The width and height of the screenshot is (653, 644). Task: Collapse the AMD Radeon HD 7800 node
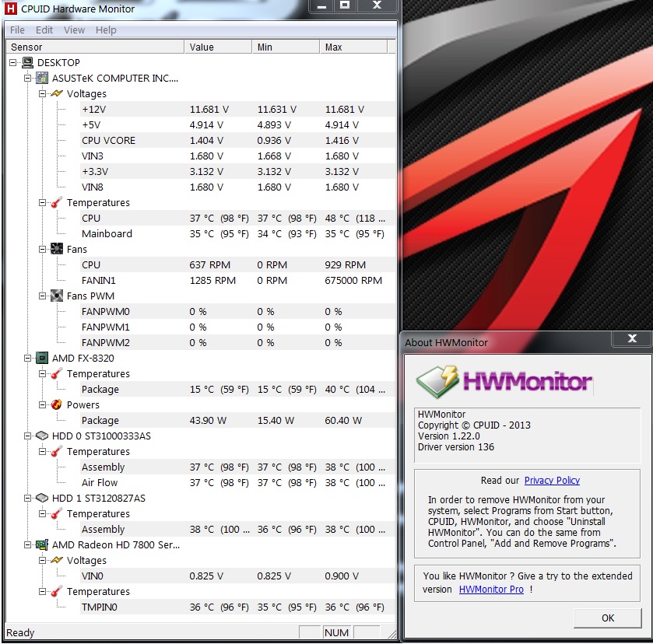click(x=27, y=544)
